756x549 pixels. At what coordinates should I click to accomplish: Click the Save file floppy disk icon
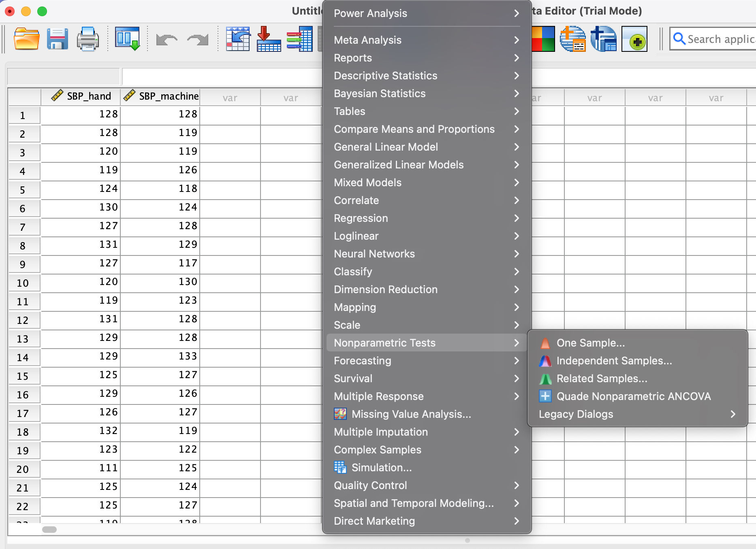click(x=57, y=39)
